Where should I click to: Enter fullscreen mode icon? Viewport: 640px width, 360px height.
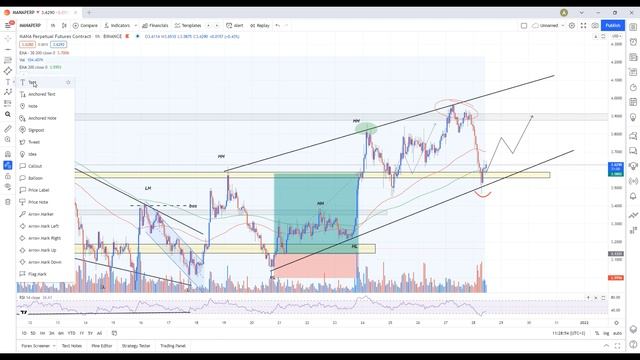(583, 25)
